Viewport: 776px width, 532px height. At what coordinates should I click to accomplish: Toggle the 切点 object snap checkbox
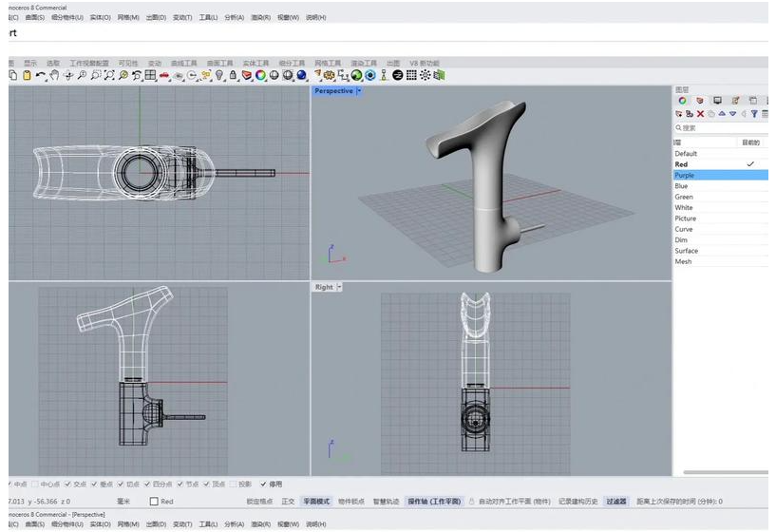121,484
